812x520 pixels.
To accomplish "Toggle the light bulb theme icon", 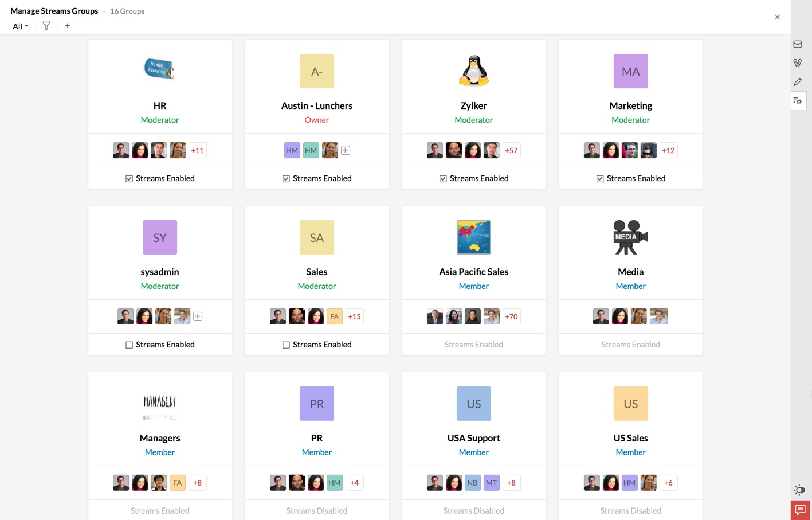I will 799,490.
